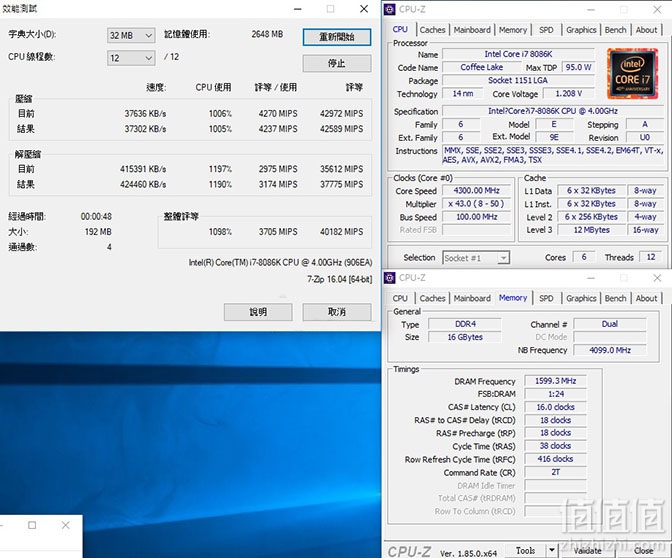Click Channel # value Dual
Screen dimensions: 672x558
click(x=610, y=324)
